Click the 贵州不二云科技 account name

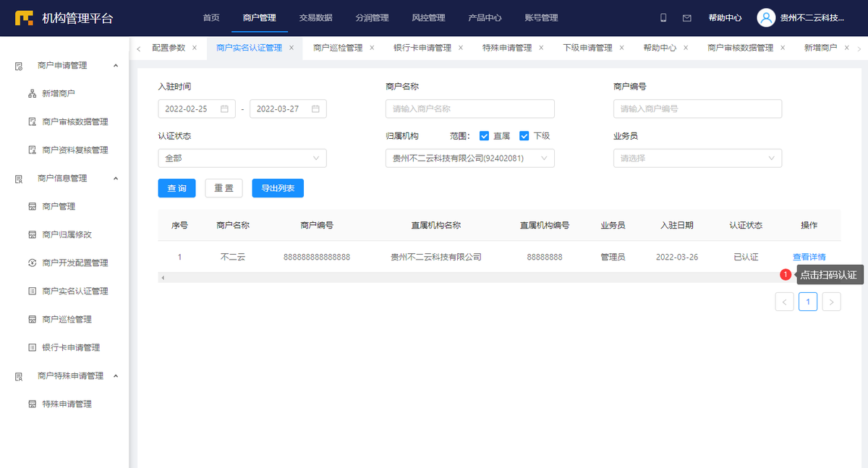click(812, 17)
